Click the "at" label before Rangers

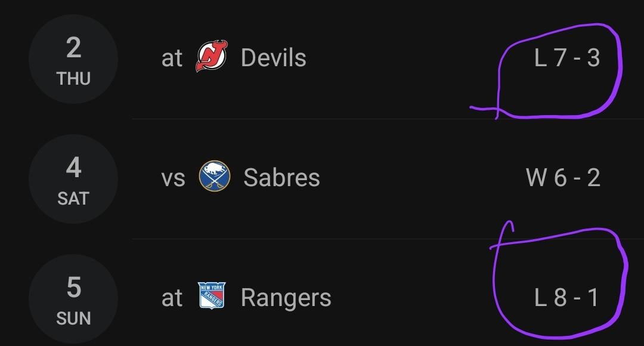click(x=172, y=298)
